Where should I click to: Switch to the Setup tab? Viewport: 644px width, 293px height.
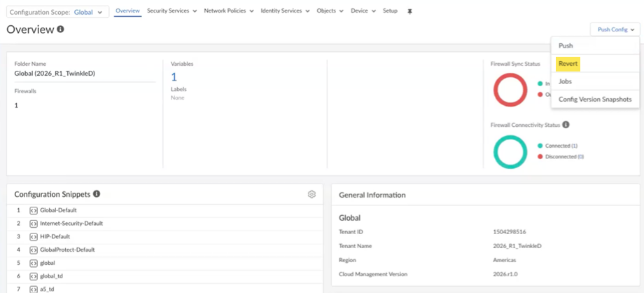click(390, 11)
